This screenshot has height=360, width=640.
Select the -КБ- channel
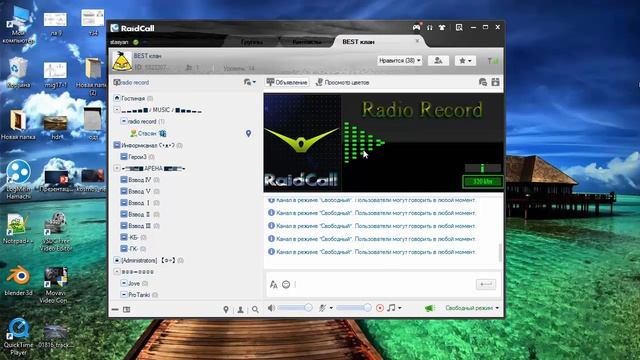(133, 237)
